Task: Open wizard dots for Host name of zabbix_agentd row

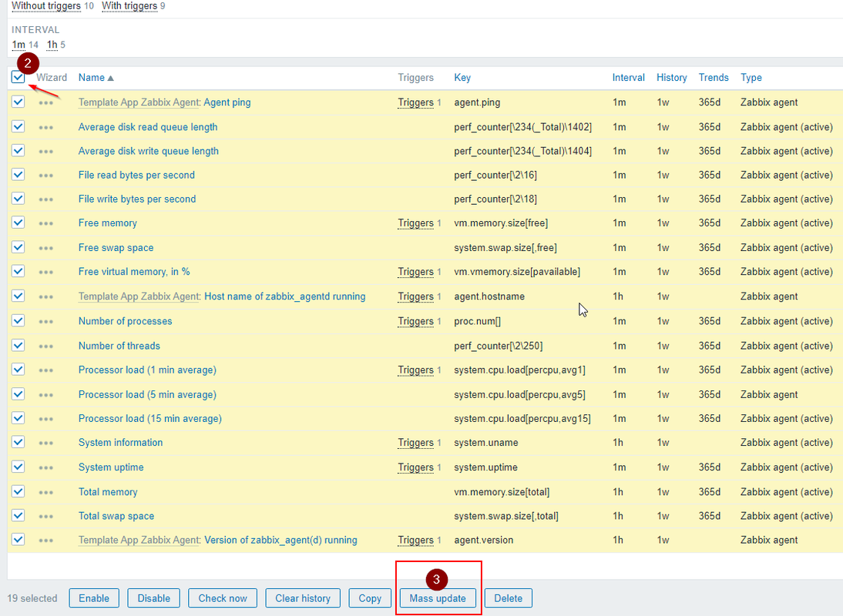Action: (45, 296)
